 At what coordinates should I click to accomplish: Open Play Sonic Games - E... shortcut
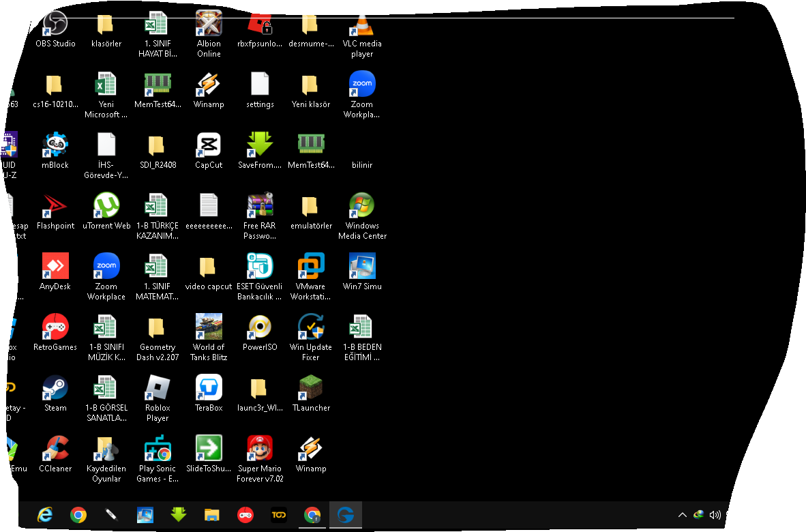click(x=158, y=459)
